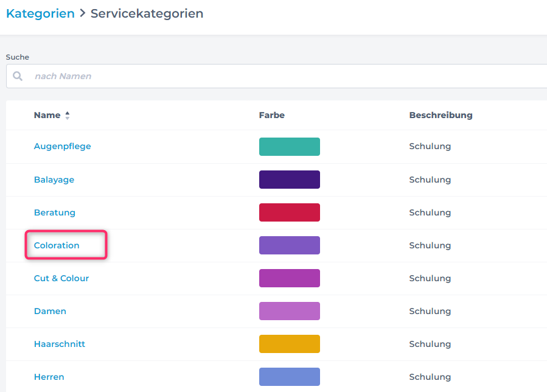
Task: Click the violet Coloration color swatch
Action: point(289,245)
